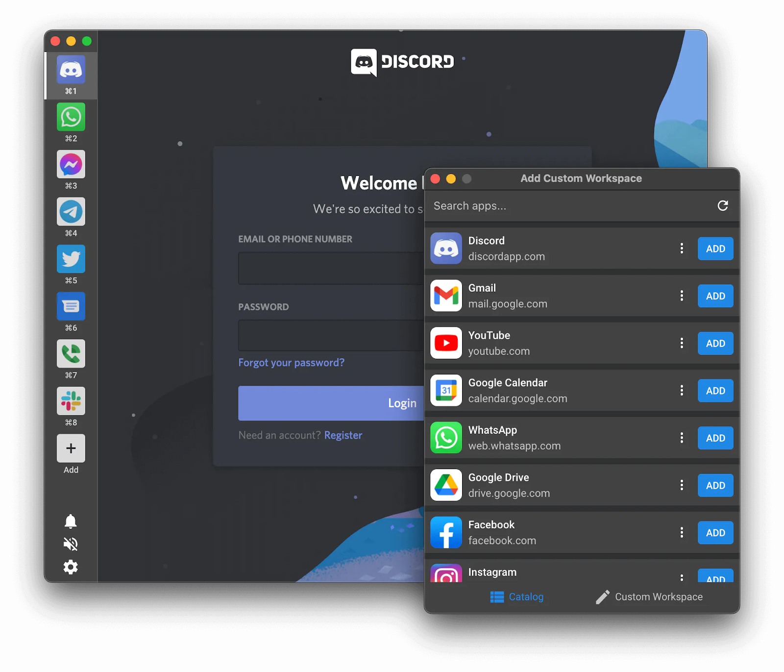Select the Instagram row name
The image size is (784, 672).
tap(492, 572)
